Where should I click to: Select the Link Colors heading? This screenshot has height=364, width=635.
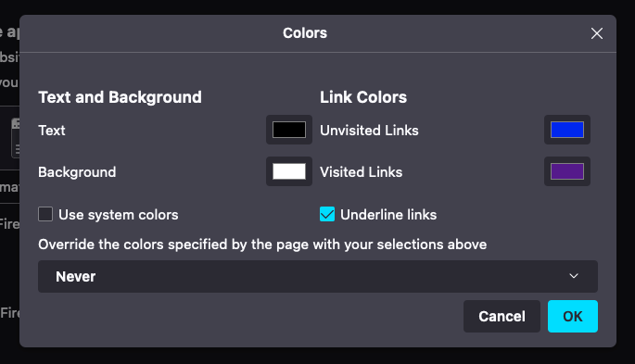363,97
